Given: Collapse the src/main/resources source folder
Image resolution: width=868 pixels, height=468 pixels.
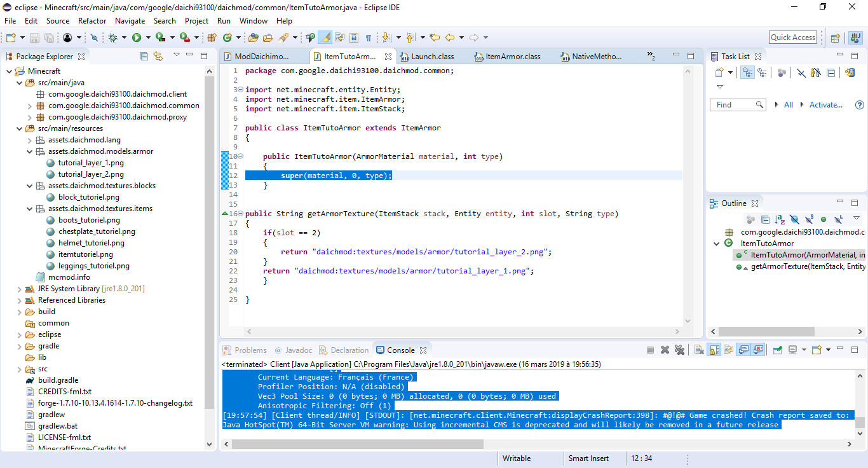Looking at the screenshot, I should pos(19,128).
